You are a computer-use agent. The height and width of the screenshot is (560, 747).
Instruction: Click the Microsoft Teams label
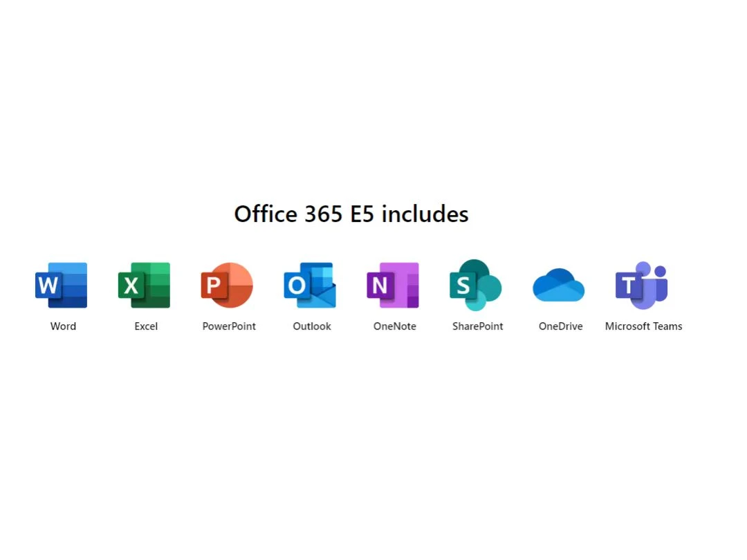click(643, 326)
